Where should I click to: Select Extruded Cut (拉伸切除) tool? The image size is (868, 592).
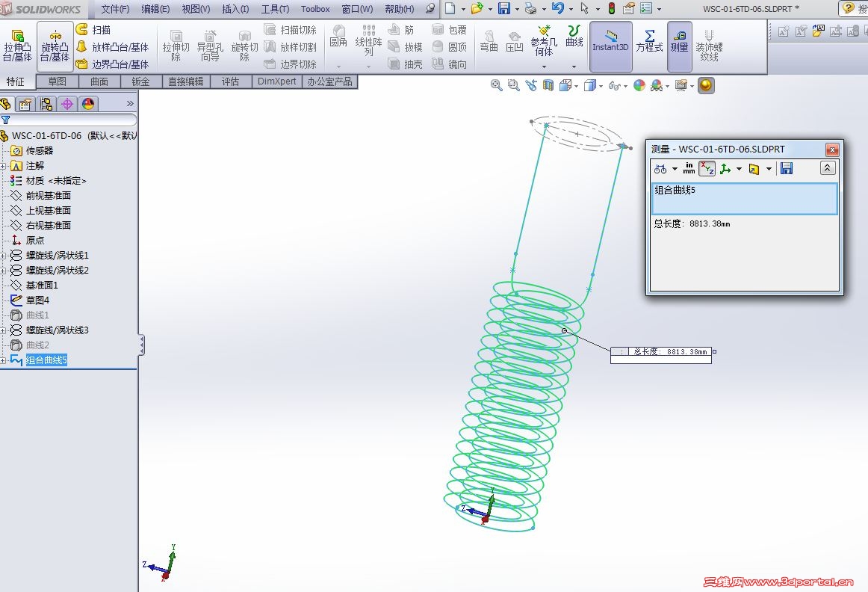pos(176,46)
